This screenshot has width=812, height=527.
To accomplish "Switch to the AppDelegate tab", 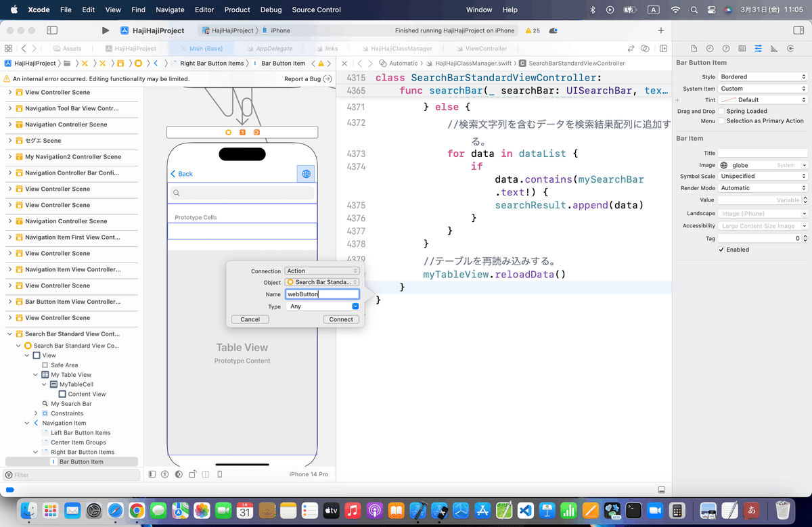I will (x=270, y=49).
